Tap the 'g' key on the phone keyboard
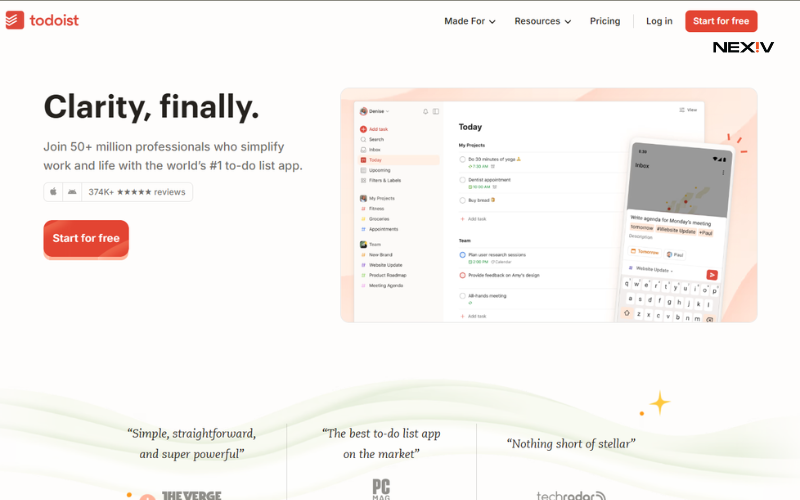Image resolution: width=800 pixels, height=500 pixels. pos(669,302)
